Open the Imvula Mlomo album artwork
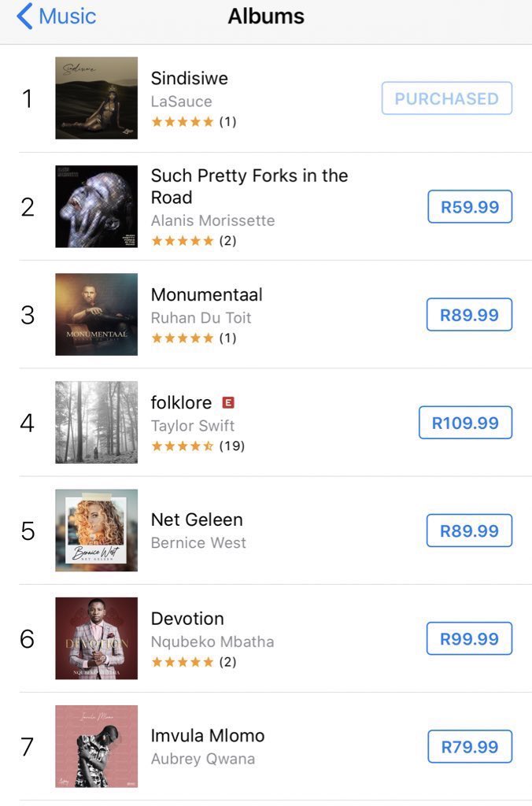This screenshot has width=532, height=806. 97,746
